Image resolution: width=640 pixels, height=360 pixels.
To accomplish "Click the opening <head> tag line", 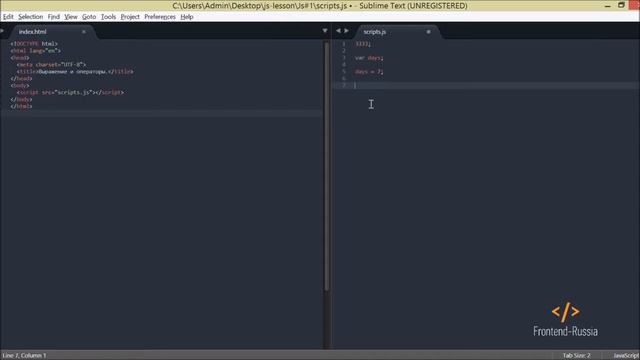I will 20,58.
